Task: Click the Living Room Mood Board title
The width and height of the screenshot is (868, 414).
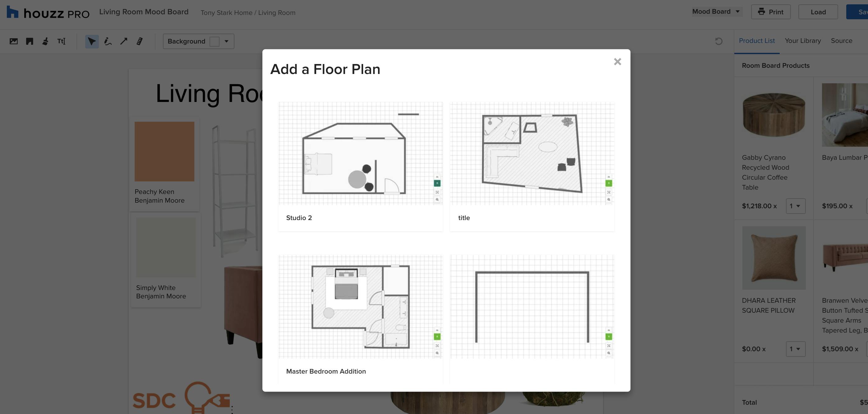Action: click(x=144, y=12)
